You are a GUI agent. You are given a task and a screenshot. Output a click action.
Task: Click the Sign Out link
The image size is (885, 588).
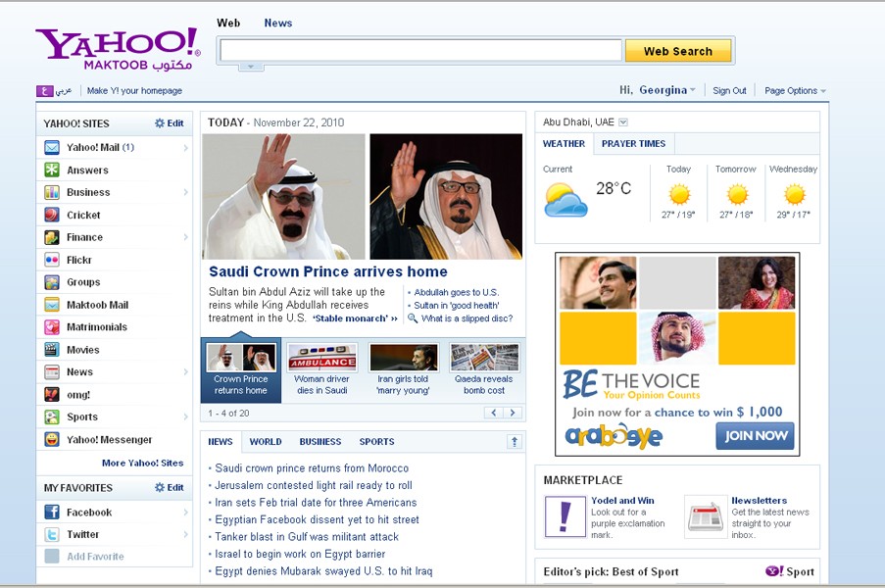click(729, 91)
